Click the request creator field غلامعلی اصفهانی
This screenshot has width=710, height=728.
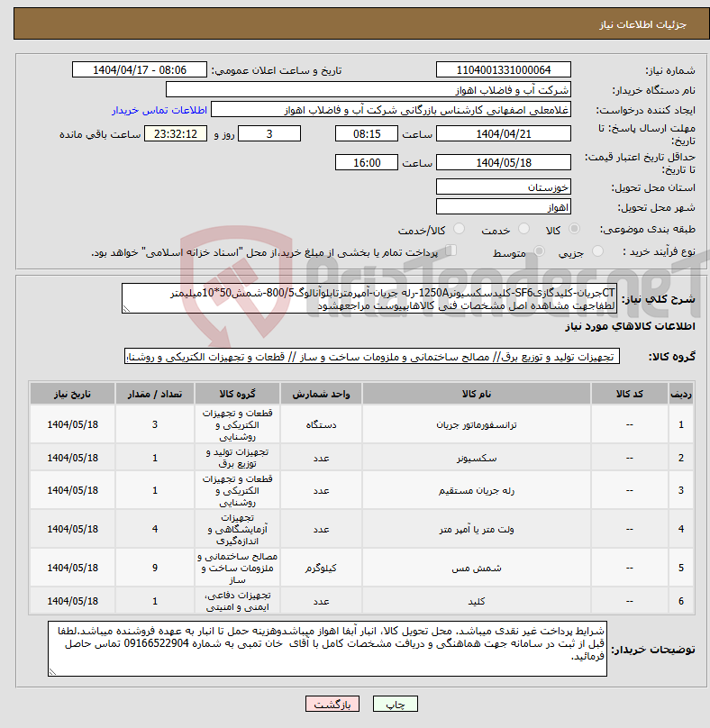[391, 110]
